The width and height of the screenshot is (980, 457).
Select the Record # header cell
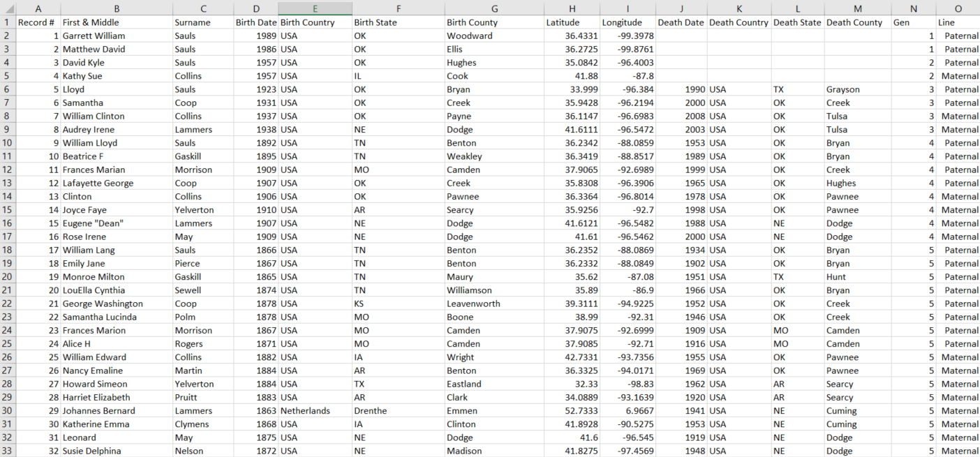[38, 22]
